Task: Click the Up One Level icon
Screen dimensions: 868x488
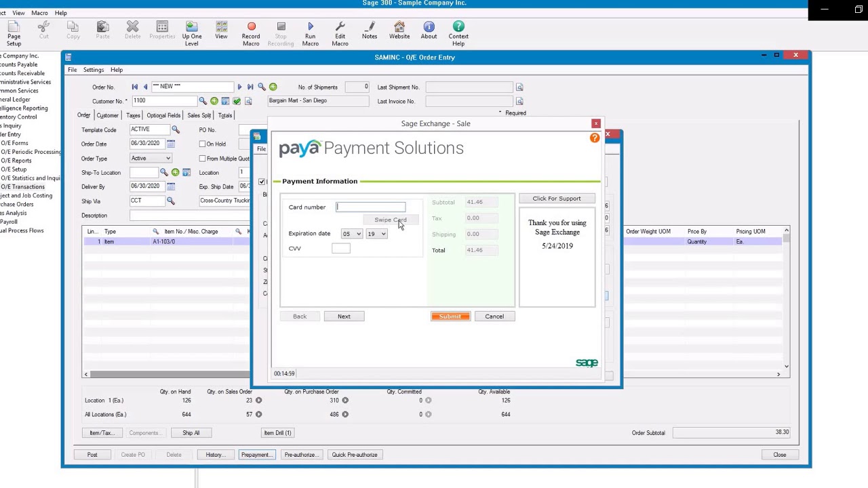Action: tap(191, 34)
